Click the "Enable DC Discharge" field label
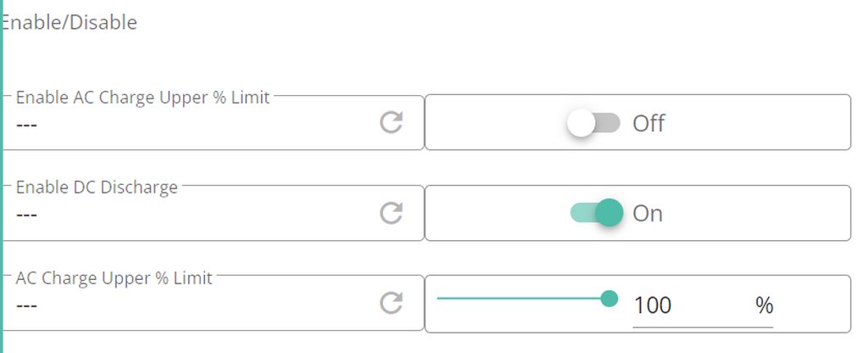Image resolution: width=868 pixels, height=353 pixels. [97, 188]
